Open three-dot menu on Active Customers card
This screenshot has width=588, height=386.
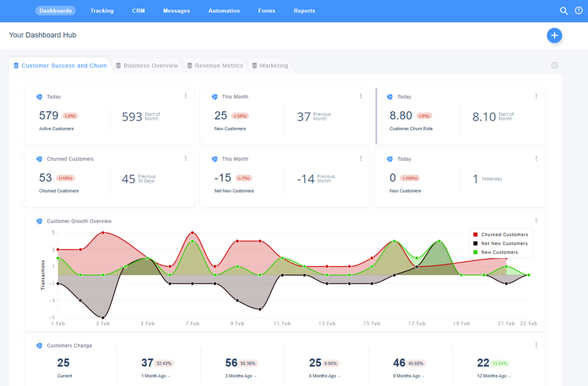(x=186, y=96)
